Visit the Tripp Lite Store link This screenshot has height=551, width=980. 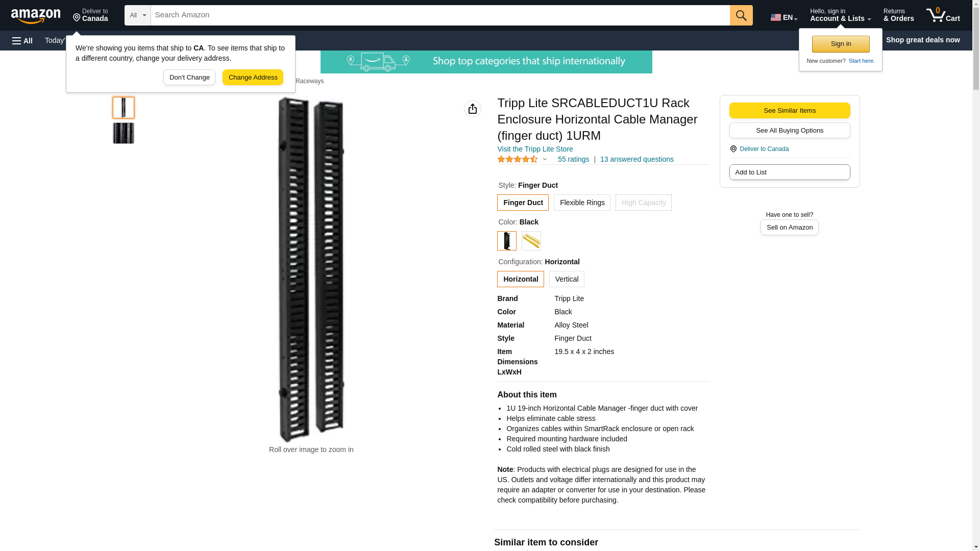pos(535,149)
